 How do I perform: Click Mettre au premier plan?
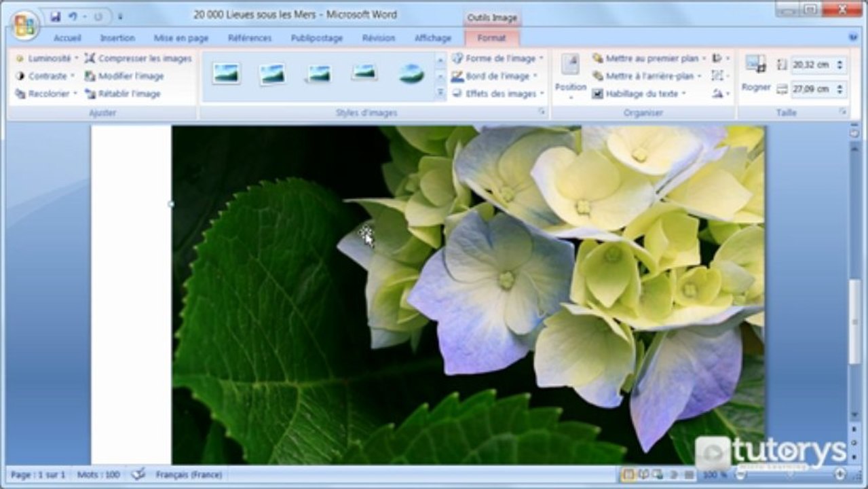[649, 58]
